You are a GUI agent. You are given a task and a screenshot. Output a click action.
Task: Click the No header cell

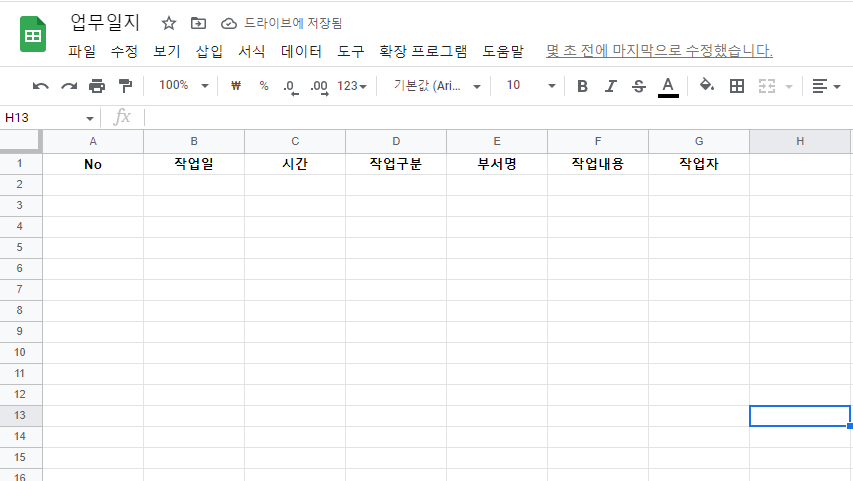pos(93,164)
